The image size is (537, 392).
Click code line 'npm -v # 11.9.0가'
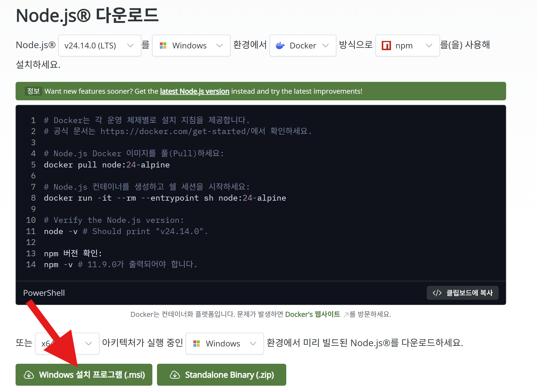coord(121,265)
